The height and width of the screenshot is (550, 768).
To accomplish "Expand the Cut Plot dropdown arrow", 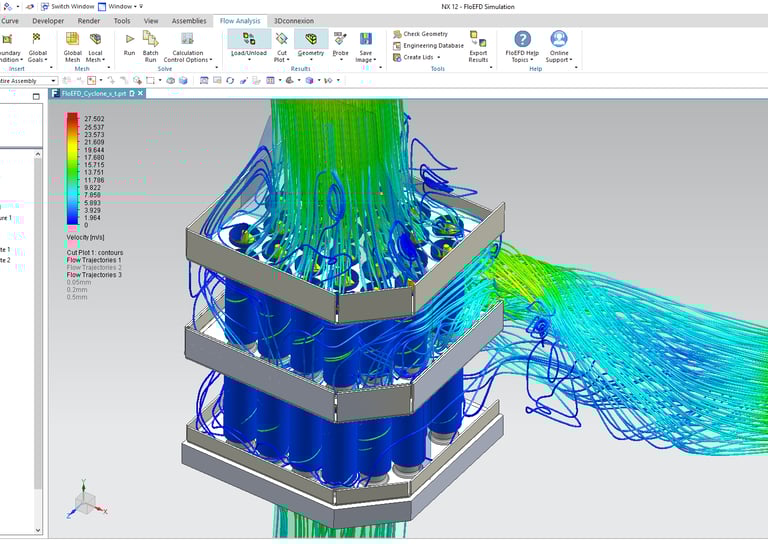I will pos(288,60).
